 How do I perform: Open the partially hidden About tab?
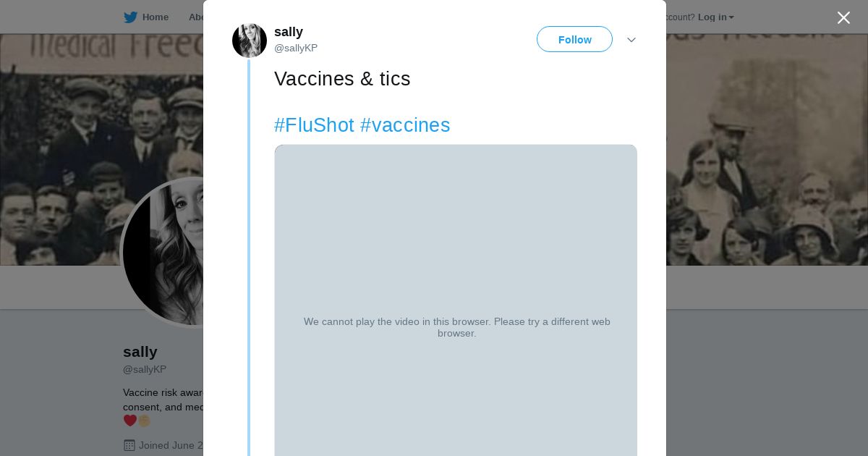pos(195,17)
